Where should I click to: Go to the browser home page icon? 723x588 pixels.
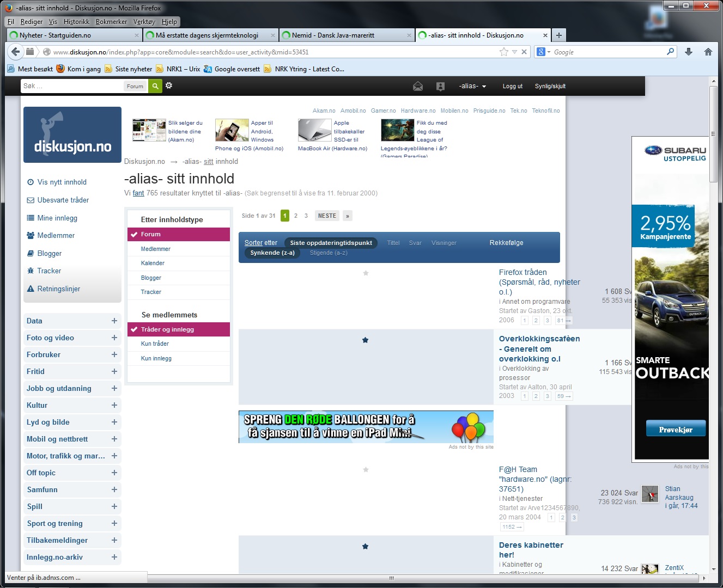708,52
